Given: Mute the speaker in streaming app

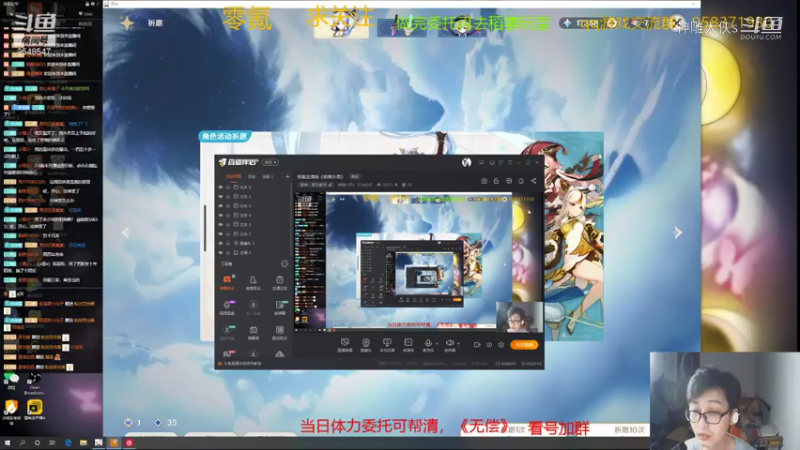Looking at the screenshot, I should click(449, 343).
